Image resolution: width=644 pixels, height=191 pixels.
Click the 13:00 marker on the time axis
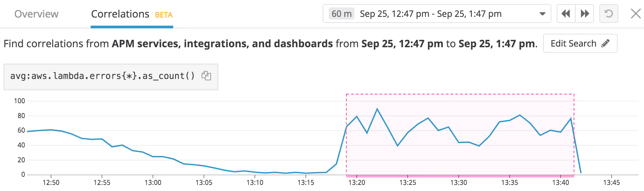153,183
